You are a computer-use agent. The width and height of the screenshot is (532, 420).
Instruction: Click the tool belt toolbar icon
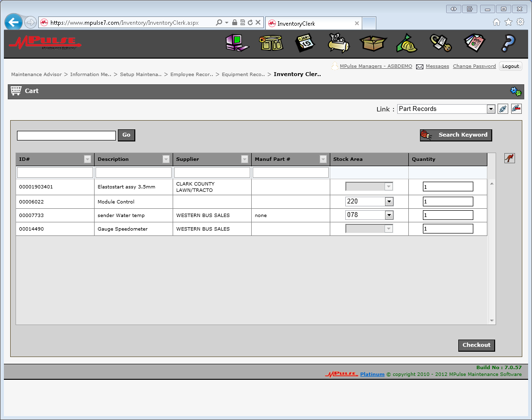click(x=271, y=44)
